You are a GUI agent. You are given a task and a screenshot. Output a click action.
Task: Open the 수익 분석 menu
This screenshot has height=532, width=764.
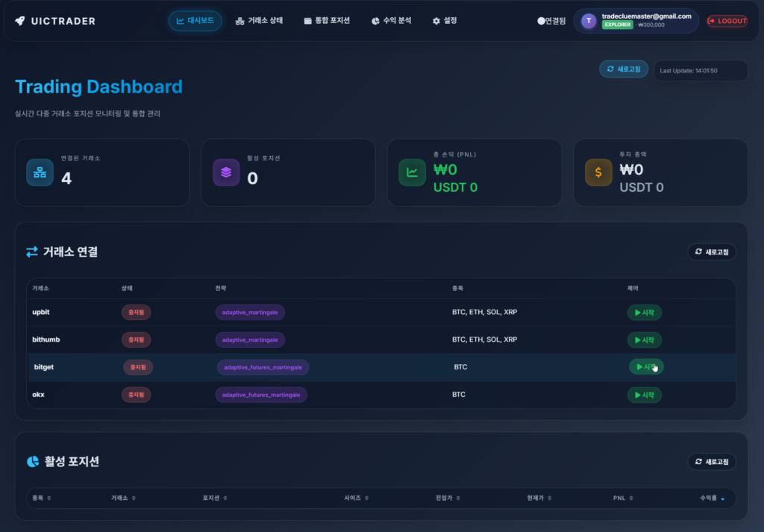tap(391, 21)
